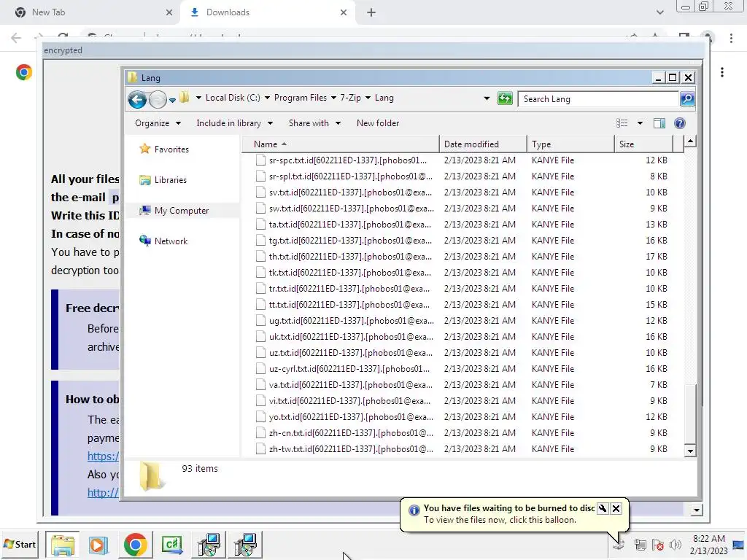Select Libraries in navigation pane

click(163, 180)
